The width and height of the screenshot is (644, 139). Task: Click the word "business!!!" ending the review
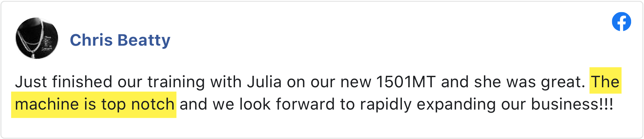(x=572, y=104)
